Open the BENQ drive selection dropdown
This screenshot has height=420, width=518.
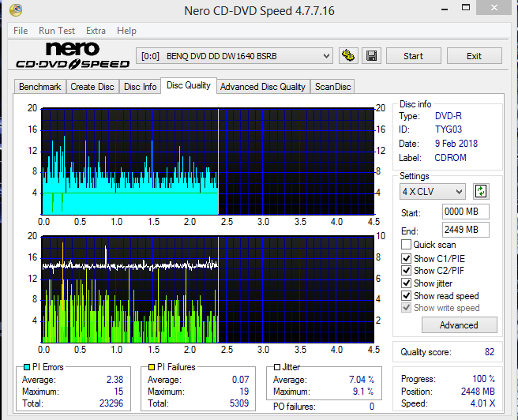click(235, 56)
